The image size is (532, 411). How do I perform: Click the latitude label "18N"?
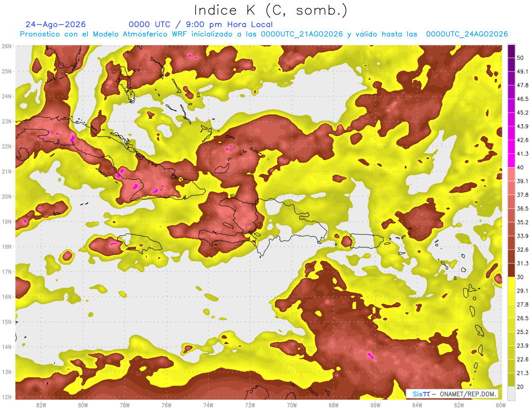click(x=7, y=247)
